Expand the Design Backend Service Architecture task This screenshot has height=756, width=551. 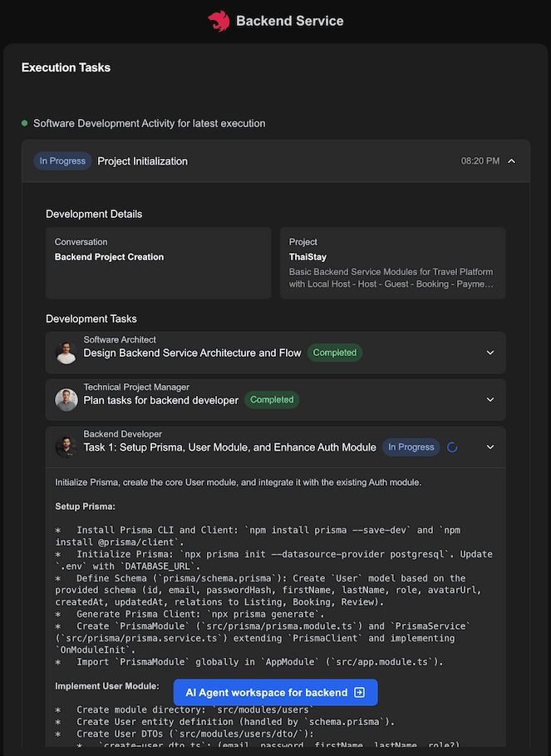[490, 353]
